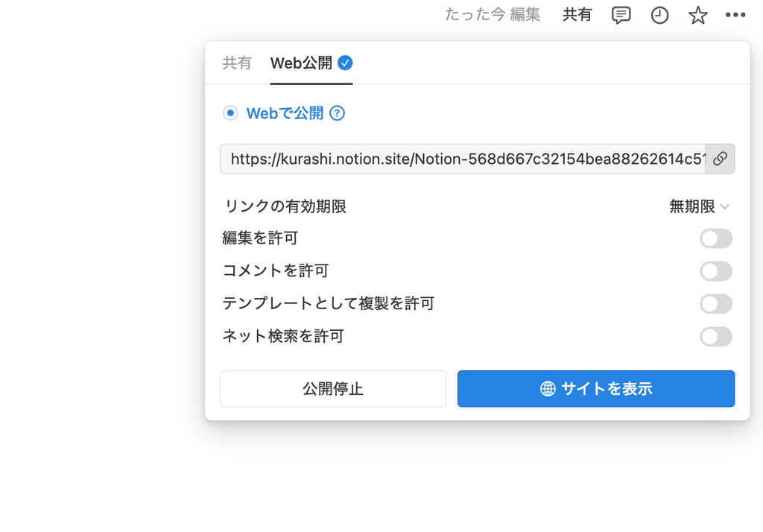The height and width of the screenshot is (532, 763).
Task: Click the favorite star icon
Action: click(697, 15)
